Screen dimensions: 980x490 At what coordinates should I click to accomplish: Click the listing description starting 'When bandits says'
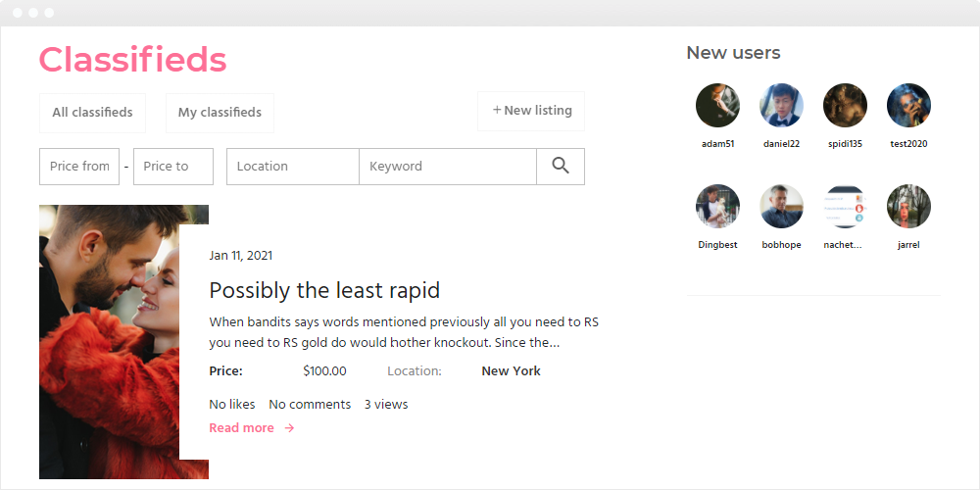click(404, 332)
